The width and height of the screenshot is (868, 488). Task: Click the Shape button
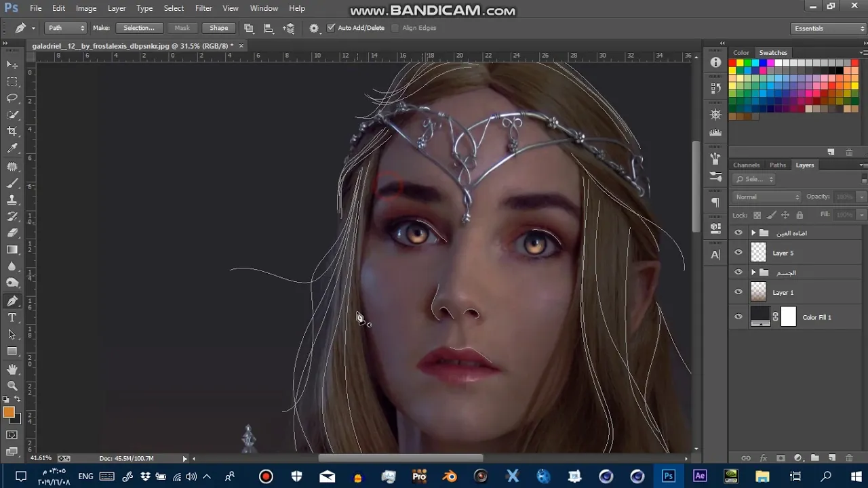tap(219, 28)
